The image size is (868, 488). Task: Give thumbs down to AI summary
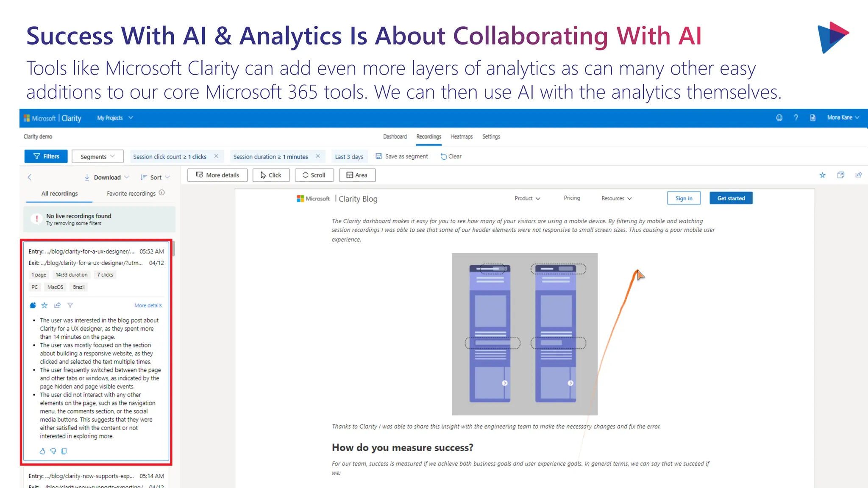point(53,451)
